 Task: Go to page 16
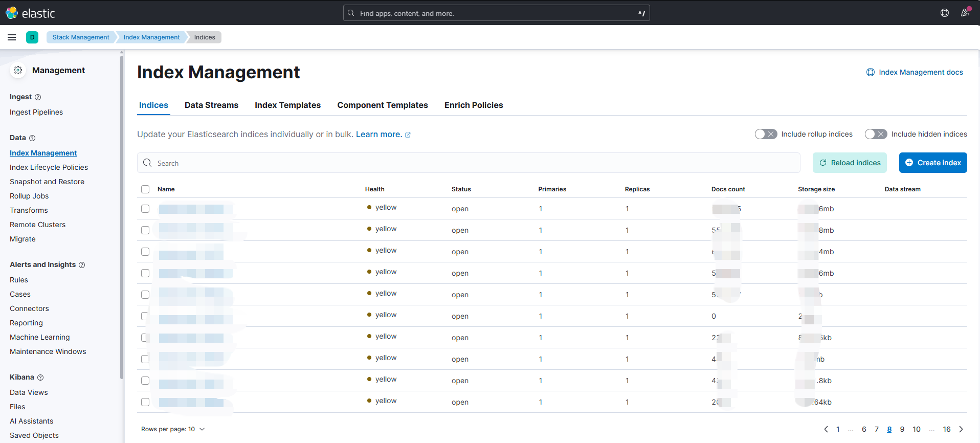[947, 429]
